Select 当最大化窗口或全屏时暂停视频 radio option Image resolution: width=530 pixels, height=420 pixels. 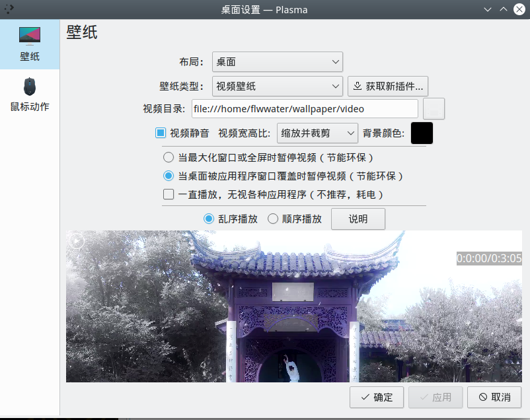click(169, 157)
